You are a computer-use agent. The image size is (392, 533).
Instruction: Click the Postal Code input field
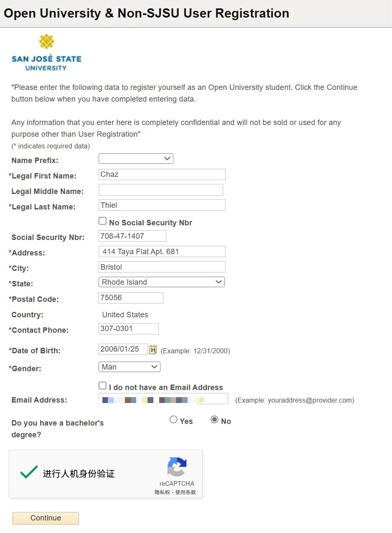131,298
